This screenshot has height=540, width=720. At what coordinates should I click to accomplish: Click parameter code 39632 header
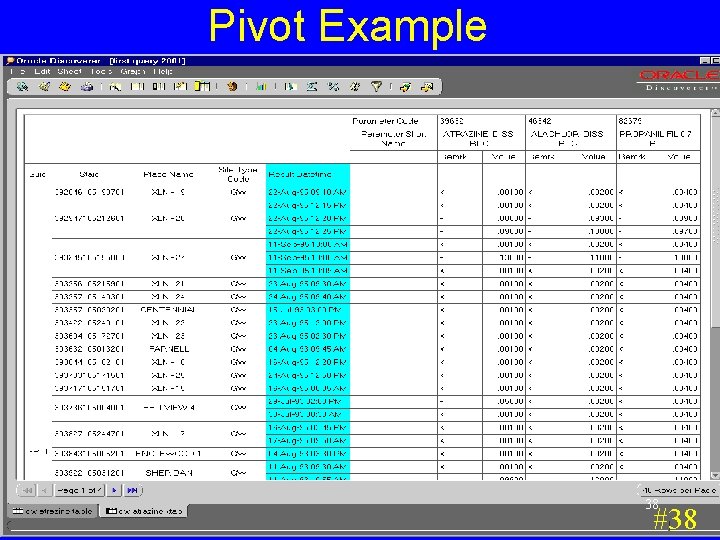(452, 121)
